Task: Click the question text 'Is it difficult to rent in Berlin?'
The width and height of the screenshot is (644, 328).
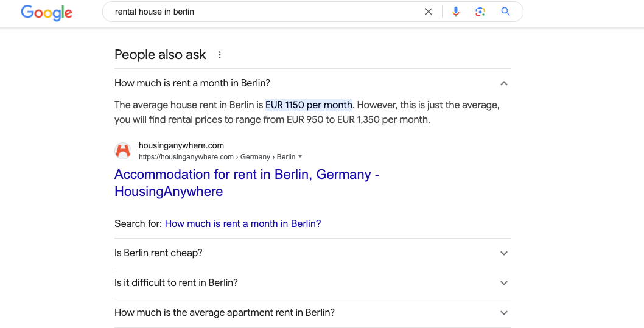Action: tap(176, 283)
